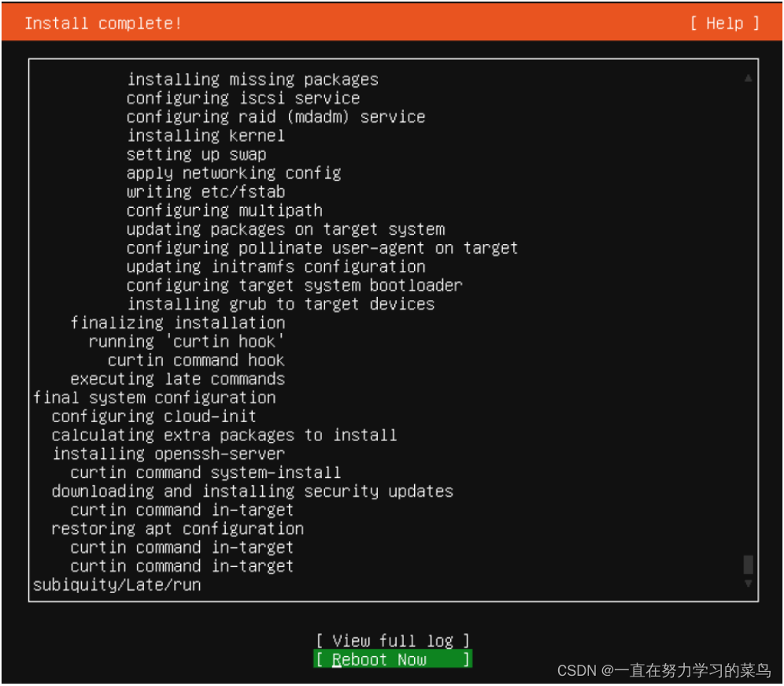Select the 'installing kernel' log line
Image resolution: width=784 pixels, height=686 pixels.
(x=205, y=135)
